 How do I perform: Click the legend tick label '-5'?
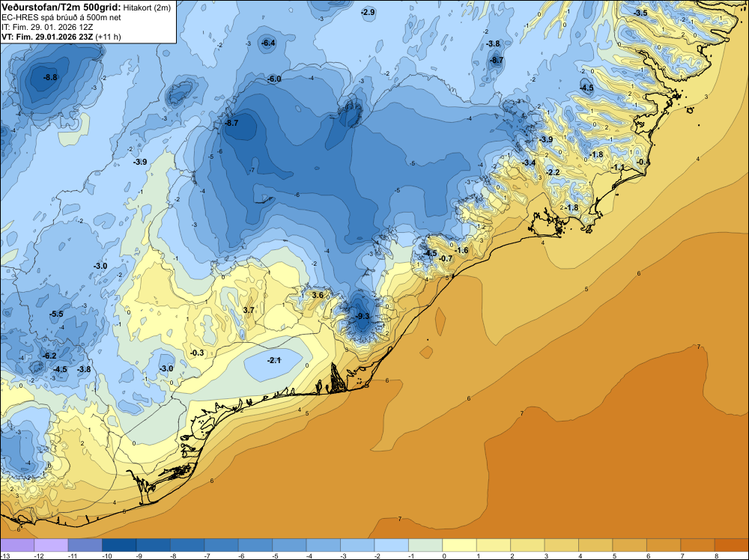[276, 556]
